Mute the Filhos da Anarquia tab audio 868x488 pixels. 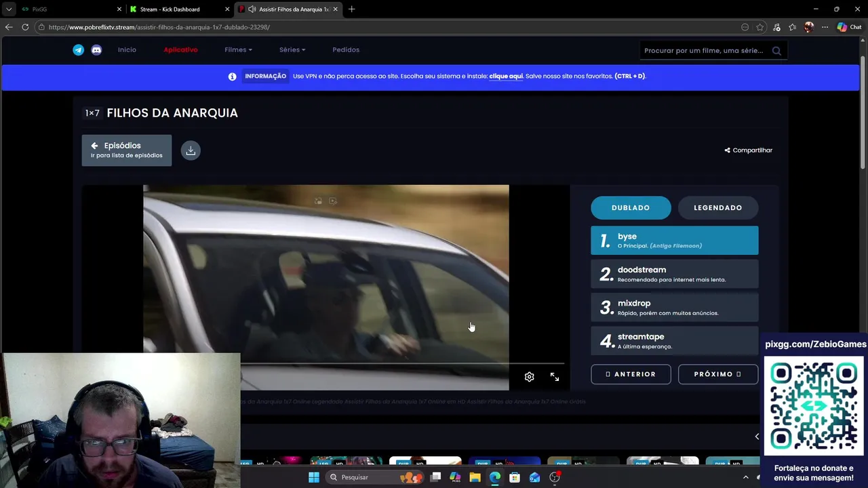point(252,9)
